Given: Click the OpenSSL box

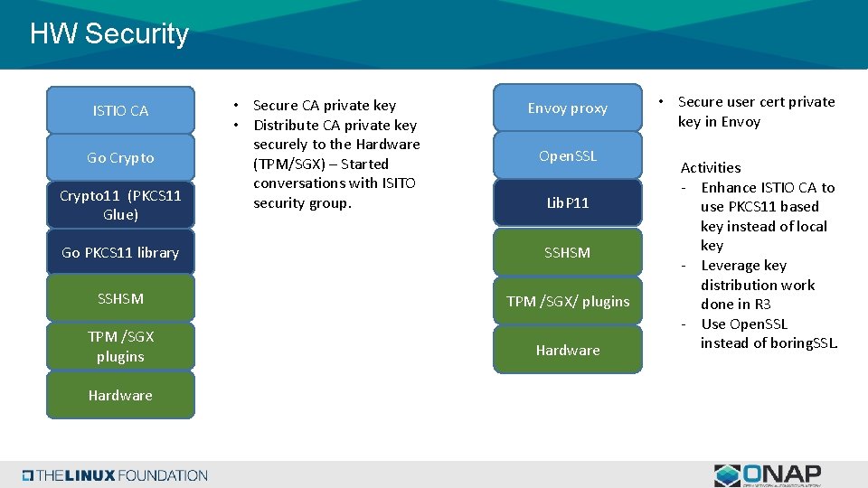Looking at the screenshot, I should (x=568, y=155).
